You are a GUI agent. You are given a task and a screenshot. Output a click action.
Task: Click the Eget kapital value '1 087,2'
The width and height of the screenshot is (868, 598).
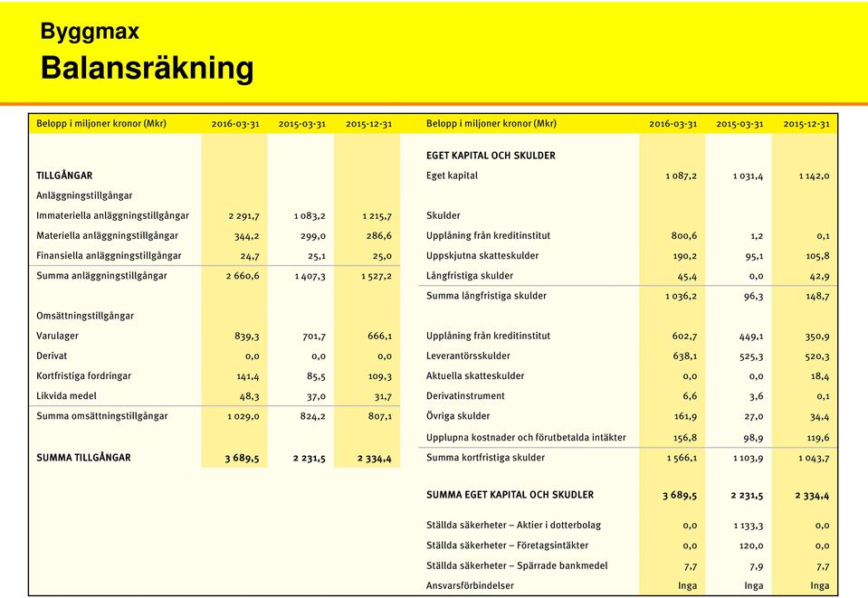pyautogui.click(x=682, y=176)
